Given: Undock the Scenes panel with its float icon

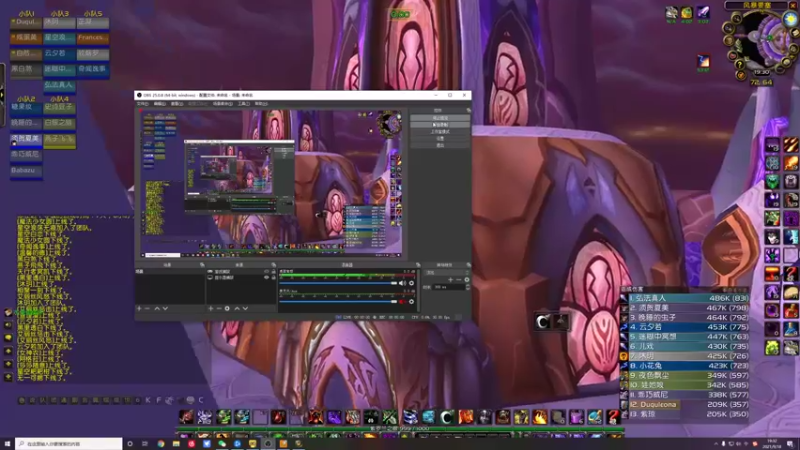Looking at the screenshot, I should click(x=202, y=265).
